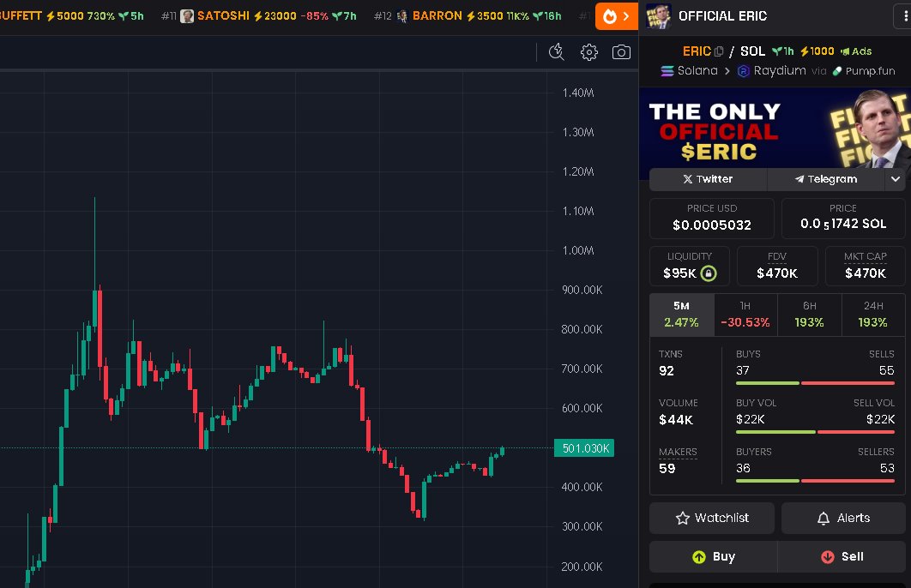Click the 1000 boosts lightning badge
This screenshot has width=911, height=588.
(x=817, y=51)
